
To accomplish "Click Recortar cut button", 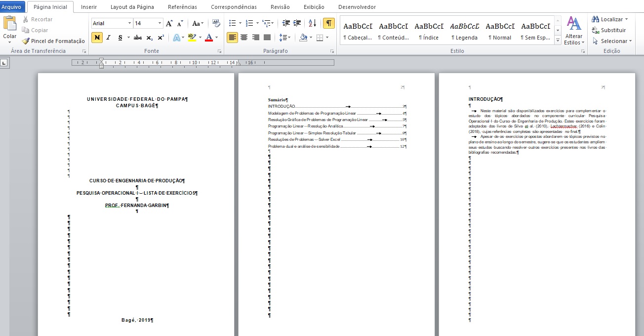I will tap(38, 19).
